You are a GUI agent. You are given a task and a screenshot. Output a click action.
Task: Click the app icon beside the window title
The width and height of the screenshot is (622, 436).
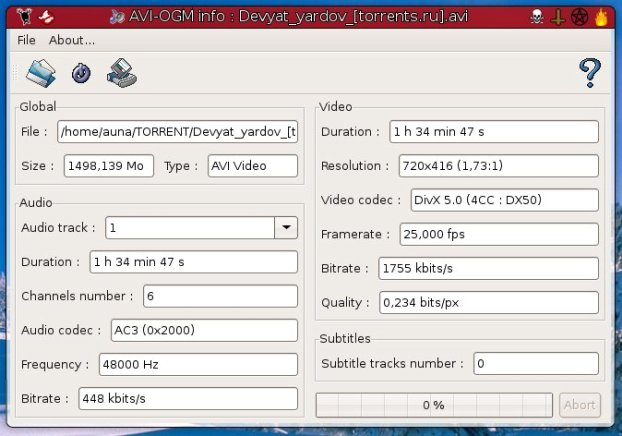pos(117,17)
